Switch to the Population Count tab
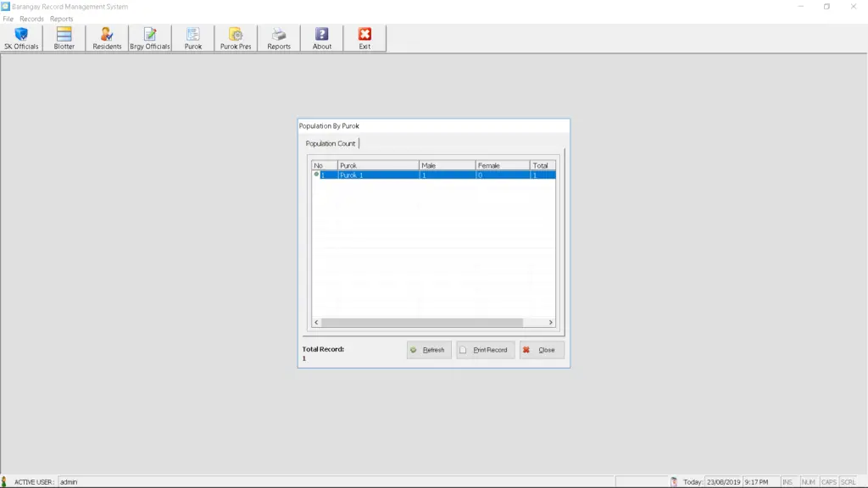Screen dimensions: 868x488 (x=330, y=142)
